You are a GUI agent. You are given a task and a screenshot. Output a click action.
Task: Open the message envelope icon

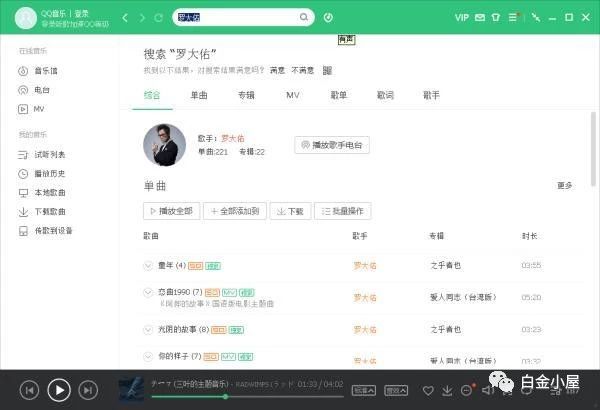pos(480,18)
